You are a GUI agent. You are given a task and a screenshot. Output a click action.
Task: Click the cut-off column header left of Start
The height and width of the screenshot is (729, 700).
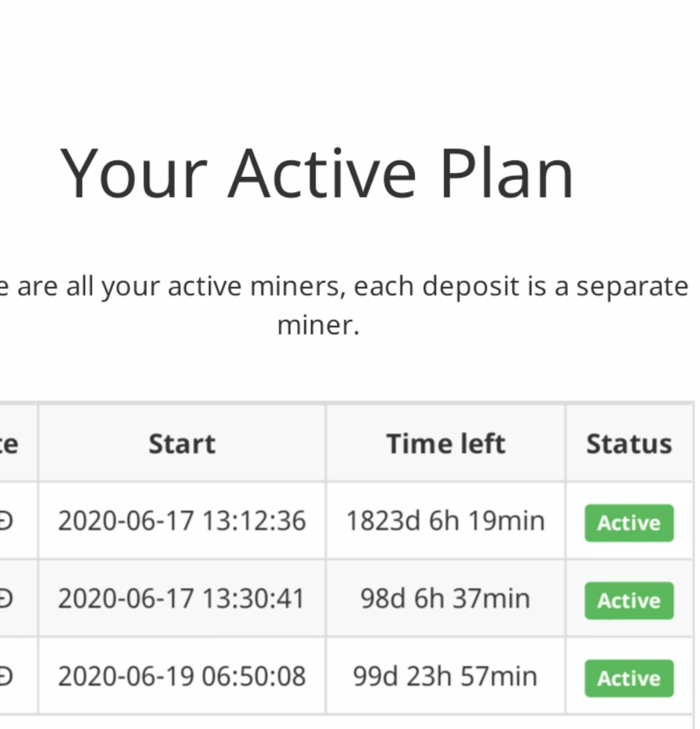pyautogui.click(x=9, y=444)
